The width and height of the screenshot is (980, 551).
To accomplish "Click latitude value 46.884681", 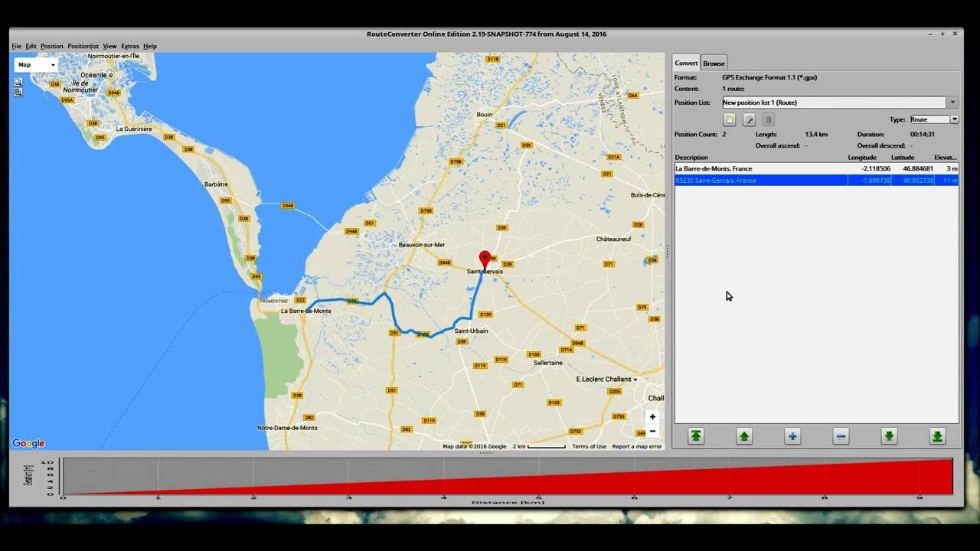I will (x=918, y=168).
